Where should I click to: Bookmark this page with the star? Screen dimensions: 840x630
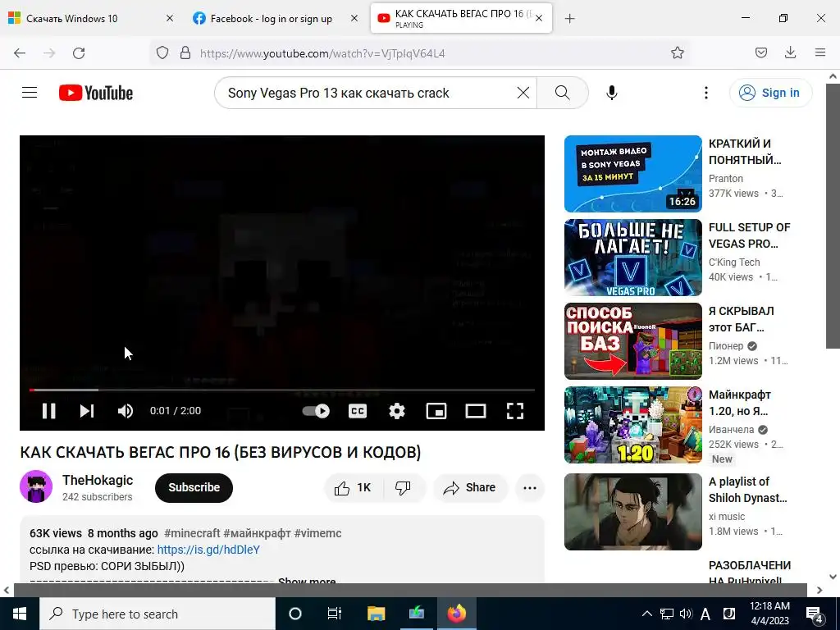click(x=677, y=53)
